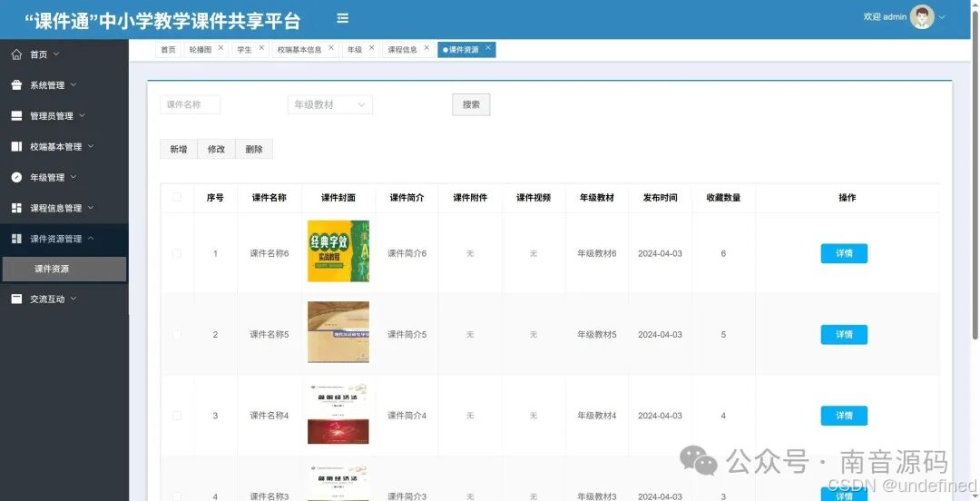Click the 搜索 button

[x=471, y=104]
